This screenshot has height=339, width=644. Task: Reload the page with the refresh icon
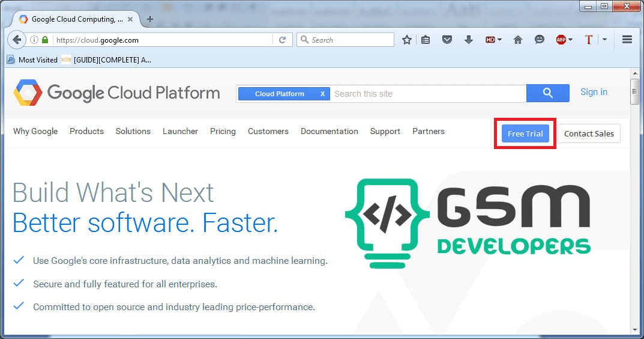coord(282,40)
